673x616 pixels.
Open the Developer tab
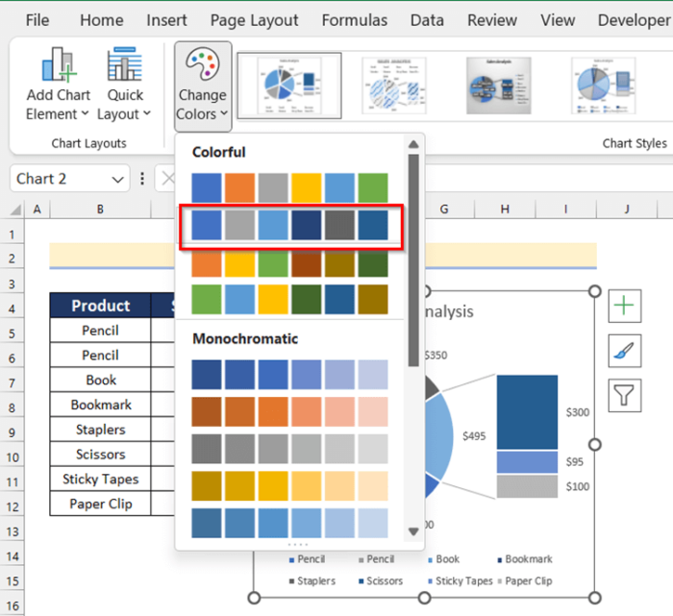[634, 20]
